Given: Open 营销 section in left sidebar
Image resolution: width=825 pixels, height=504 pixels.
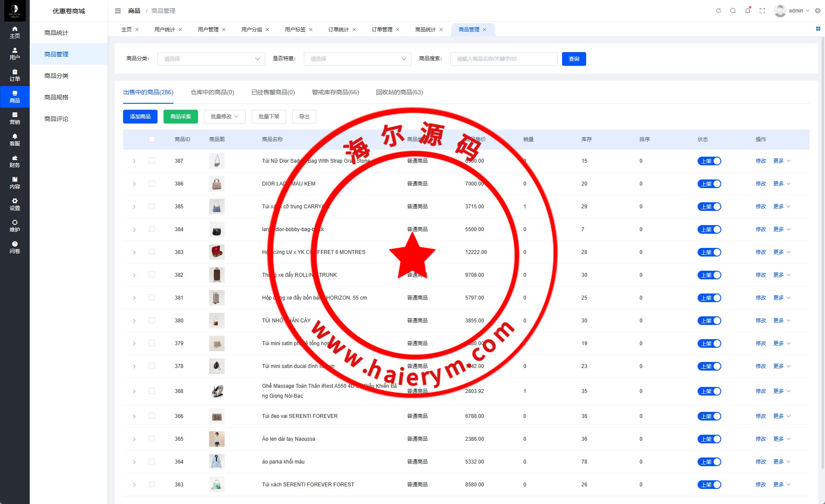Looking at the screenshot, I should [15, 118].
